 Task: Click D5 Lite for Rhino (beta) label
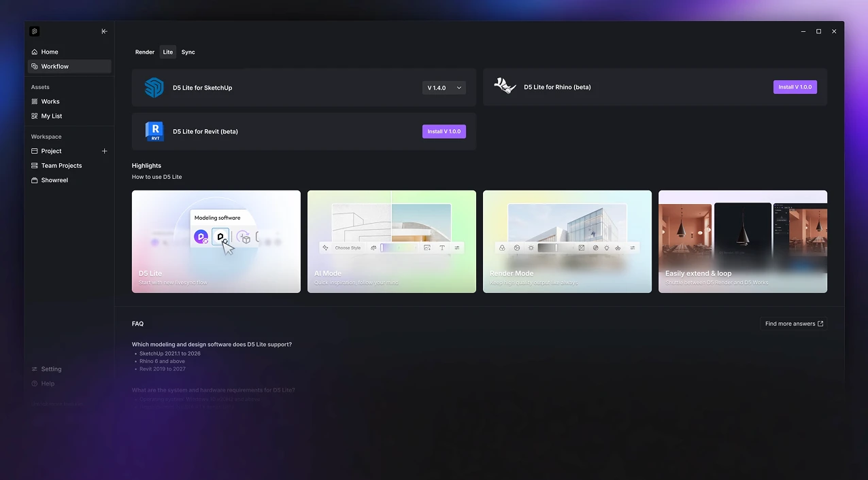point(557,87)
